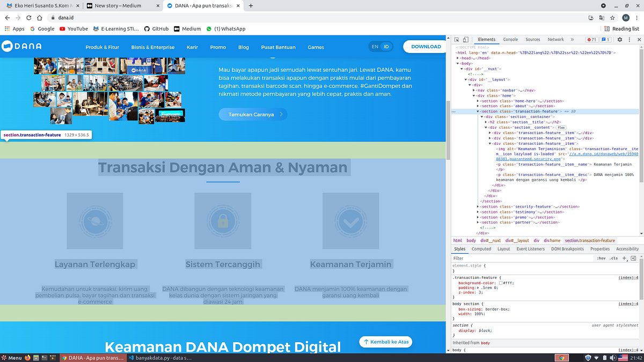Expand the nav.navbar node in Elements

pos(473,90)
